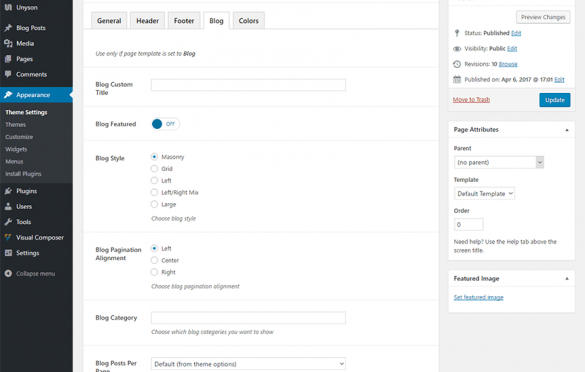
Task: Click the Blog Posts pin icon
Action: [x=8, y=28]
